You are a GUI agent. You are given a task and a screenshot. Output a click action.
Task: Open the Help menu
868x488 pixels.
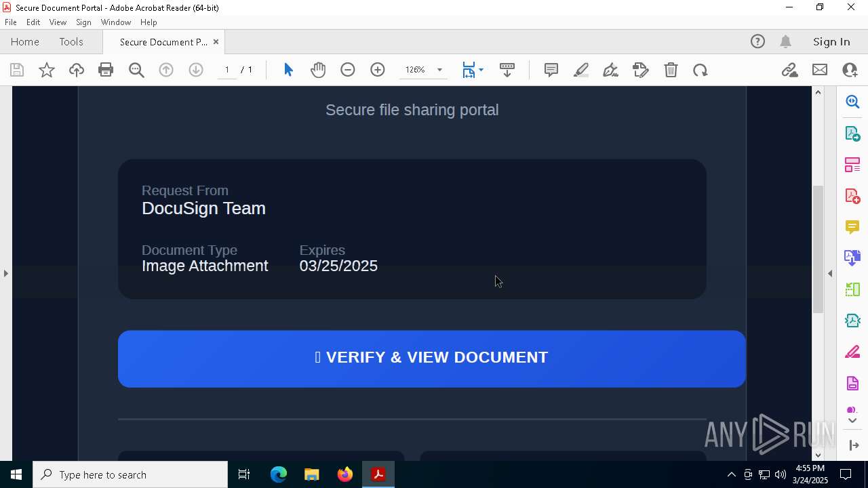point(149,22)
